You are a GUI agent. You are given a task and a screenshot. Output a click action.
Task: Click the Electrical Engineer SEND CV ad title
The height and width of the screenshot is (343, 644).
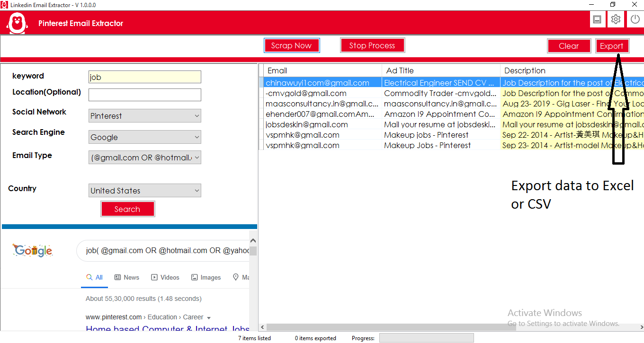441,83
